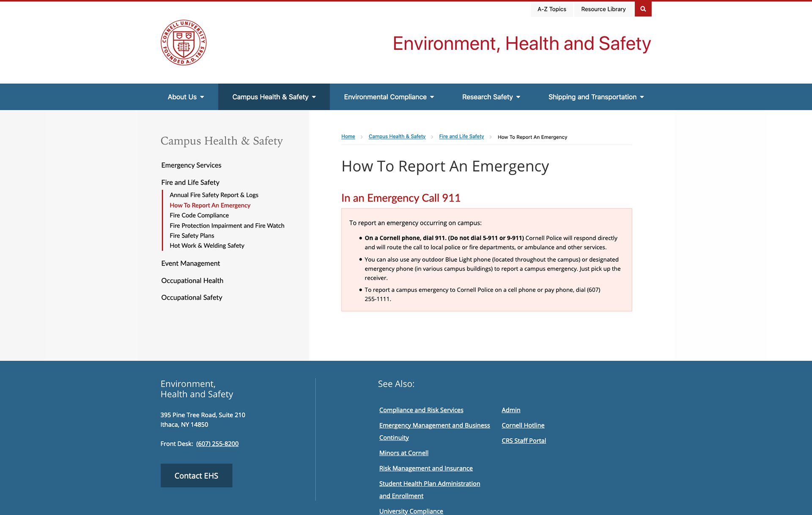Select Fire and Life Safety in the sidebar
812x515 pixels.
[190, 182]
